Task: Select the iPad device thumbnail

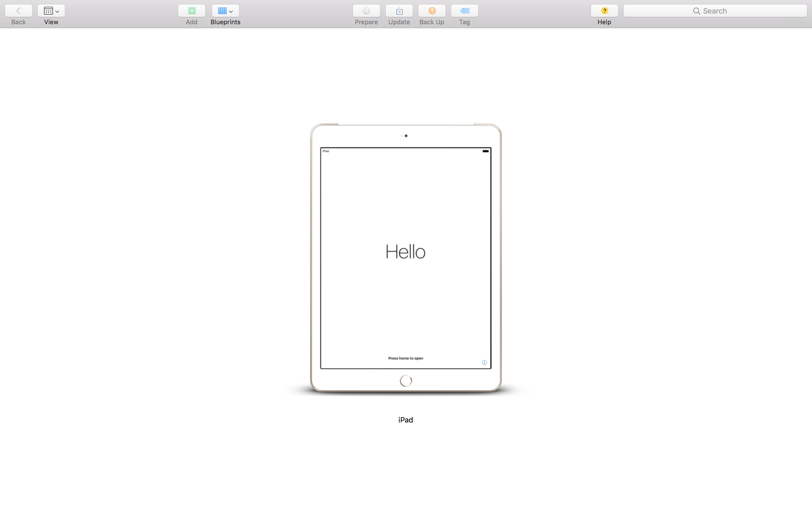Action: point(406,257)
